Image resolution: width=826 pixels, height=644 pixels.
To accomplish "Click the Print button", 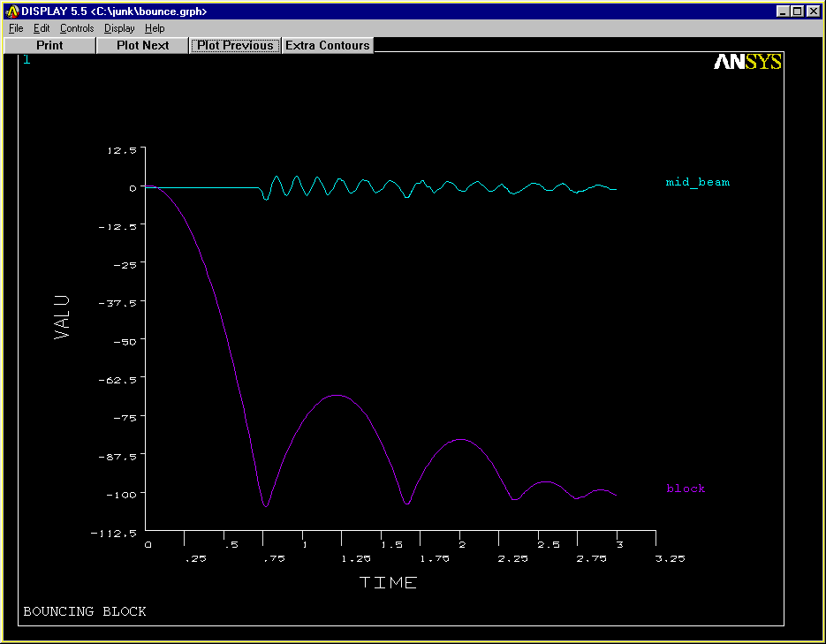I will point(49,45).
